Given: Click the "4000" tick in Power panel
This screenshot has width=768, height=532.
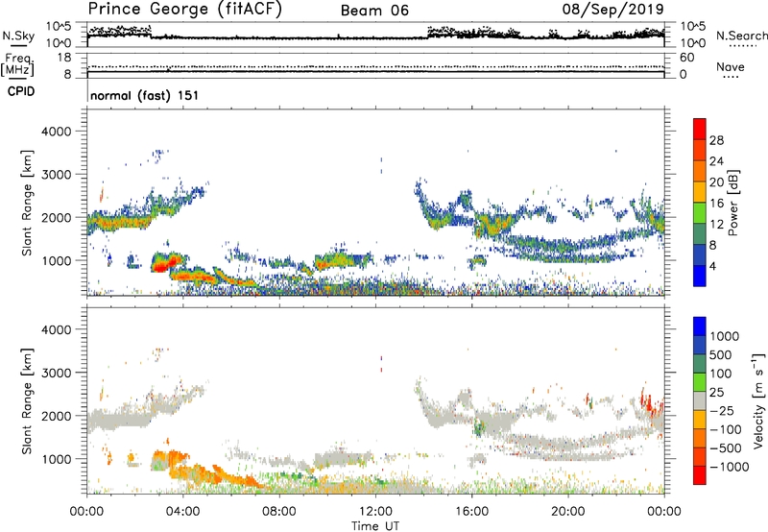Looking at the screenshot, I should 57,132.
